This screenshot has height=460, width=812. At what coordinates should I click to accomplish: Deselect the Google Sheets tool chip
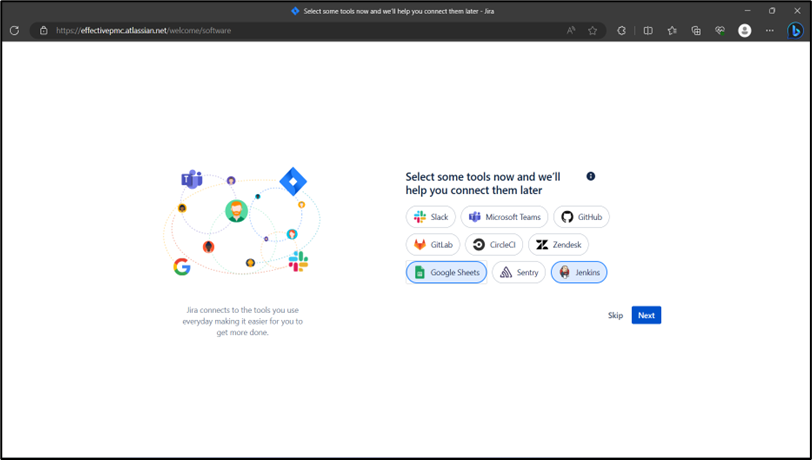446,272
